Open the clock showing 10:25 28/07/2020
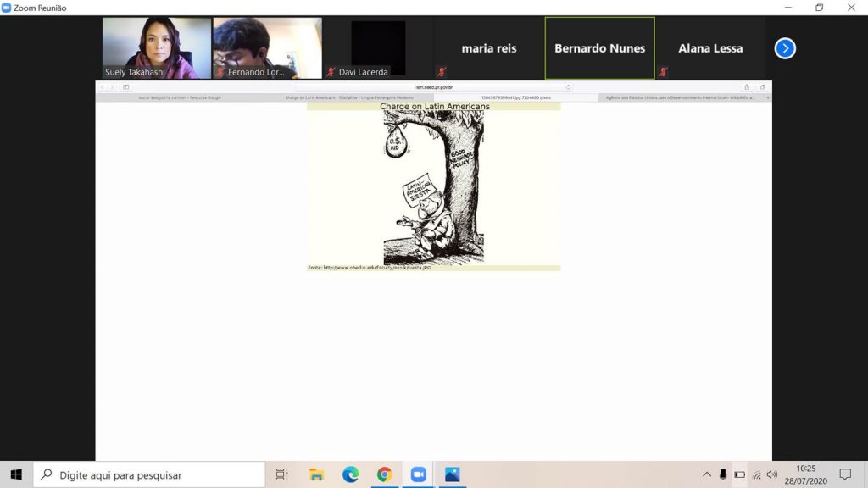 click(806, 474)
